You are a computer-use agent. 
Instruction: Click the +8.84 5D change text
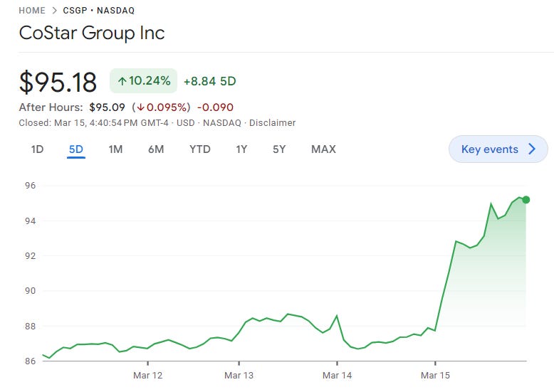click(210, 81)
